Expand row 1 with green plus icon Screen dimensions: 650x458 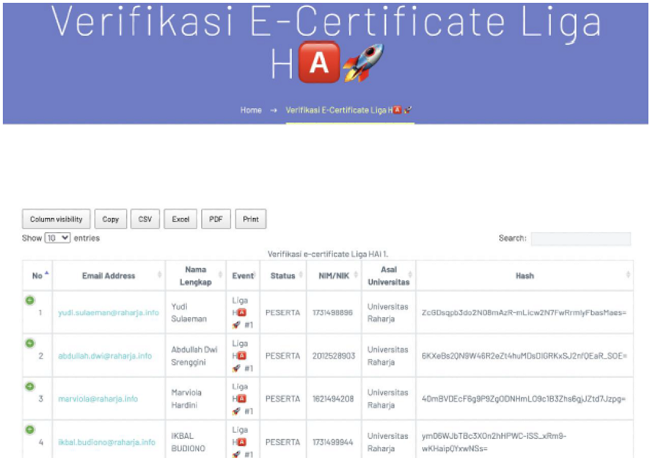30,300
